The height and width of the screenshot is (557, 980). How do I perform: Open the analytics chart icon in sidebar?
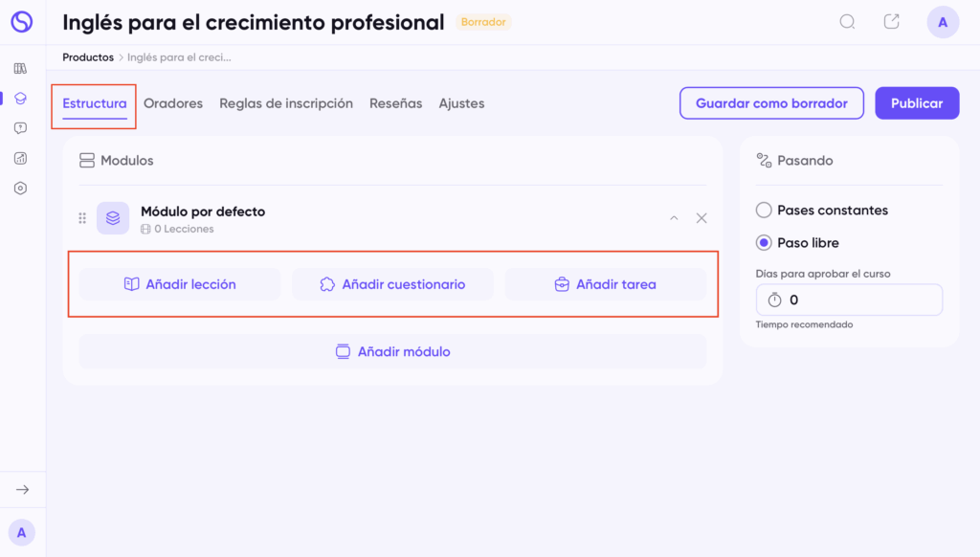[21, 158]
